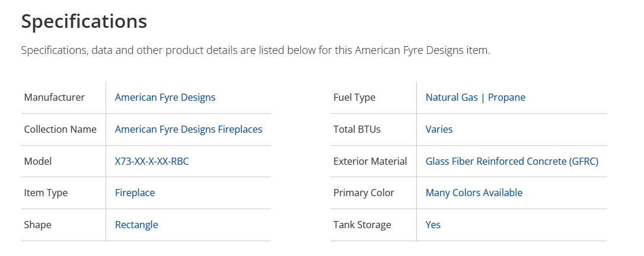The width and height of the screenshot is (644, 256).
Task: Open the Natural Gas fuel type link
Action: [x=451, y=97]
